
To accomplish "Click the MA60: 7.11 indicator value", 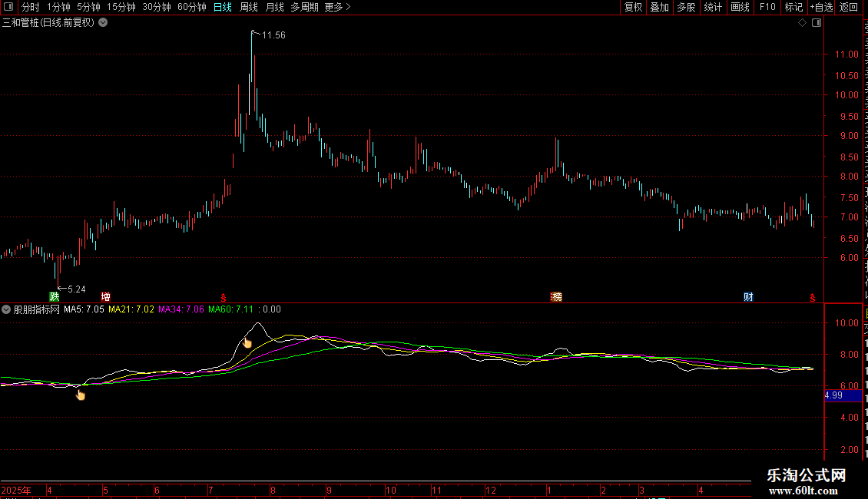I will [x=231, y=309].
